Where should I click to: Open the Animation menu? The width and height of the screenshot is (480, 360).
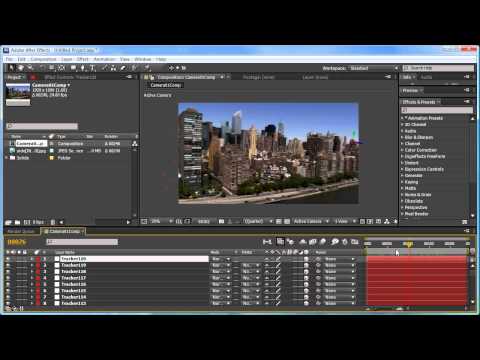[104, 59]
